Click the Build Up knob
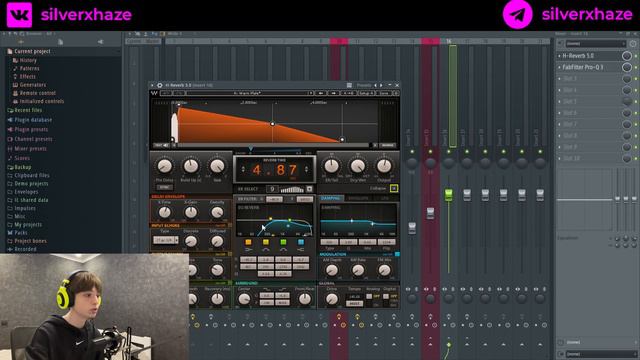Screen dimensions: 640x360 tap(191, 166)
